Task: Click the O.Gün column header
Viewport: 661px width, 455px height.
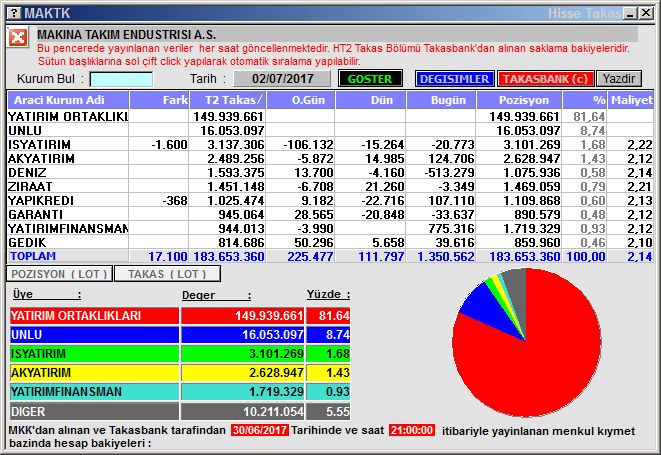Action: click(x=301, y=100)
